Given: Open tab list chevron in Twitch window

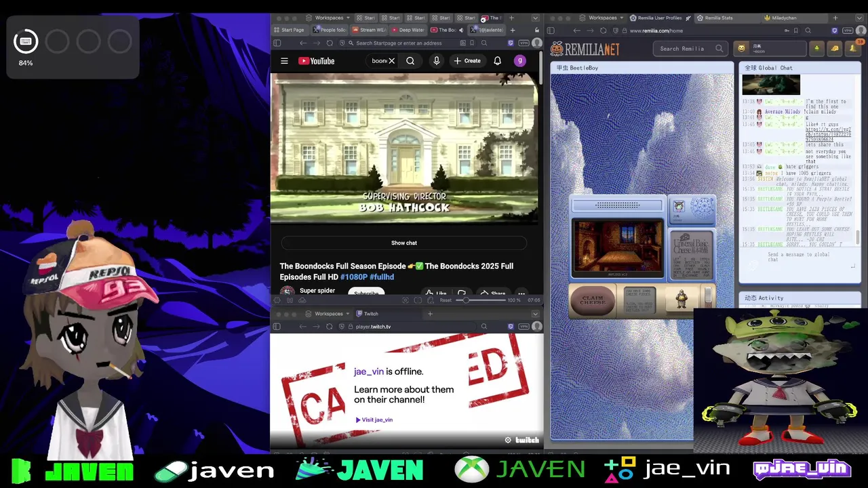Looking at the screenshot, I should [x=535, y=314].
